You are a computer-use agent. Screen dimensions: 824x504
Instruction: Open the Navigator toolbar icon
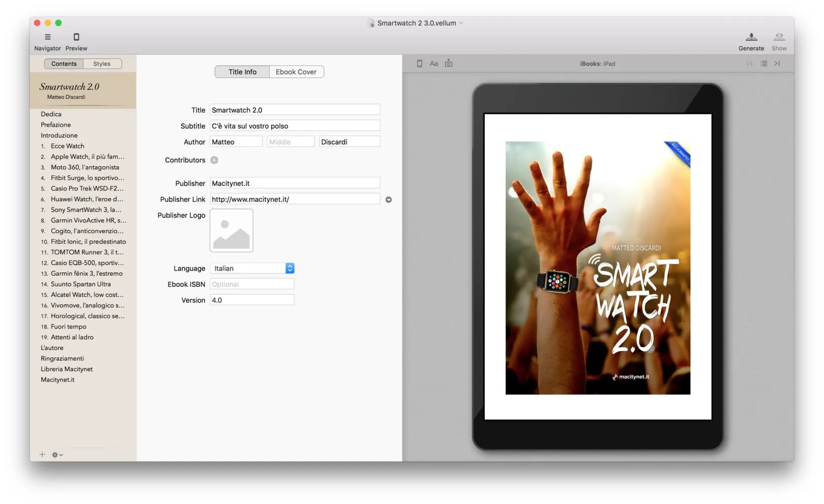pos(48,37)
